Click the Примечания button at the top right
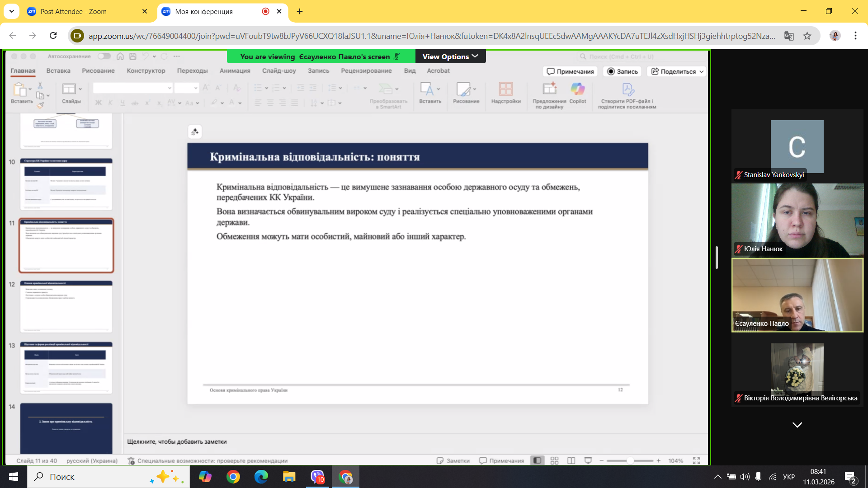 pos(570,71)
